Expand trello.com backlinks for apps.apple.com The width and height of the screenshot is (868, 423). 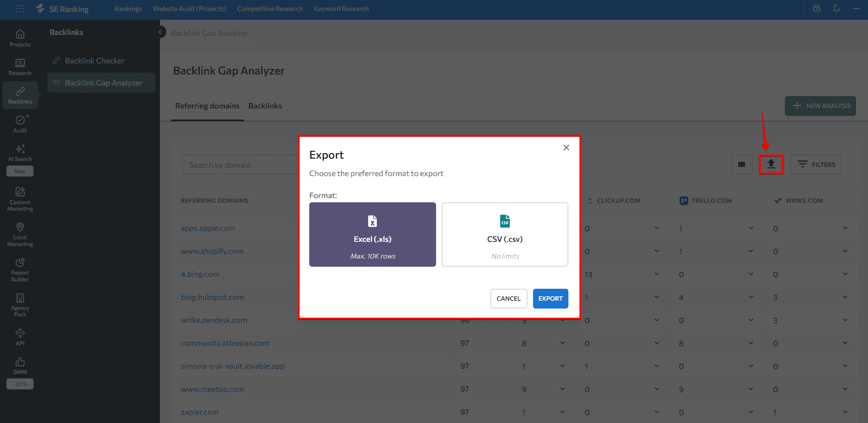click(750, 228)
